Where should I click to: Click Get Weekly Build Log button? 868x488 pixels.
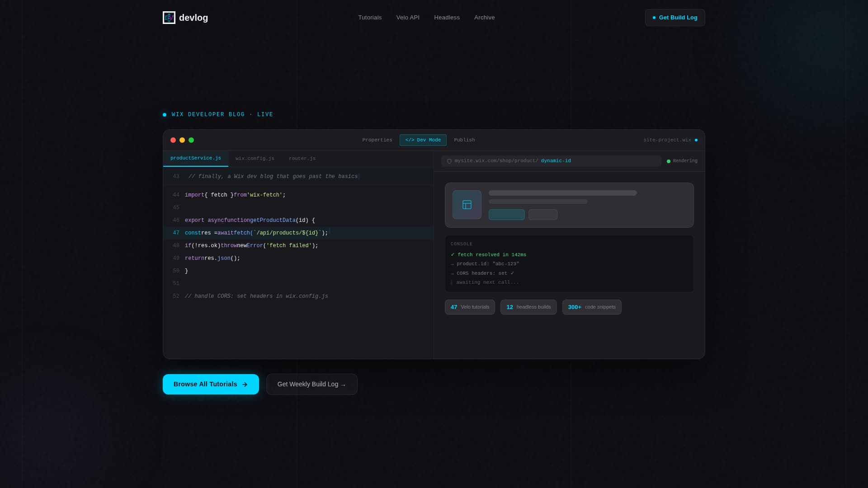pyautogui.click(x=312, y=384)
